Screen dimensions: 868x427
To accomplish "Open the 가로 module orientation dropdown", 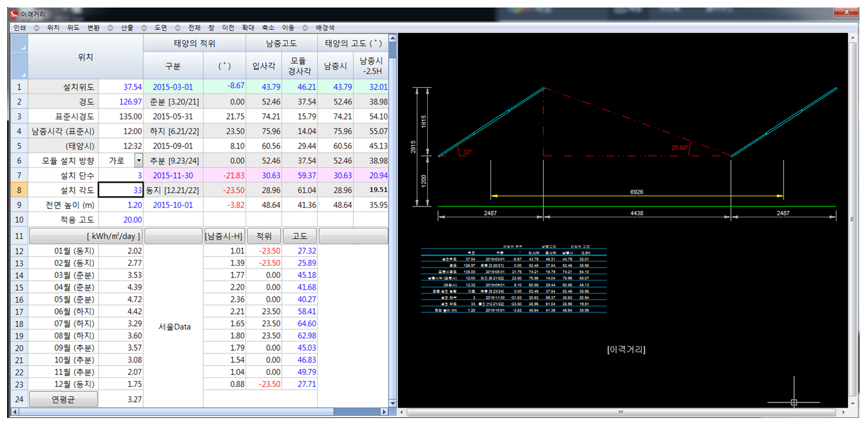I will click(138, 160).
